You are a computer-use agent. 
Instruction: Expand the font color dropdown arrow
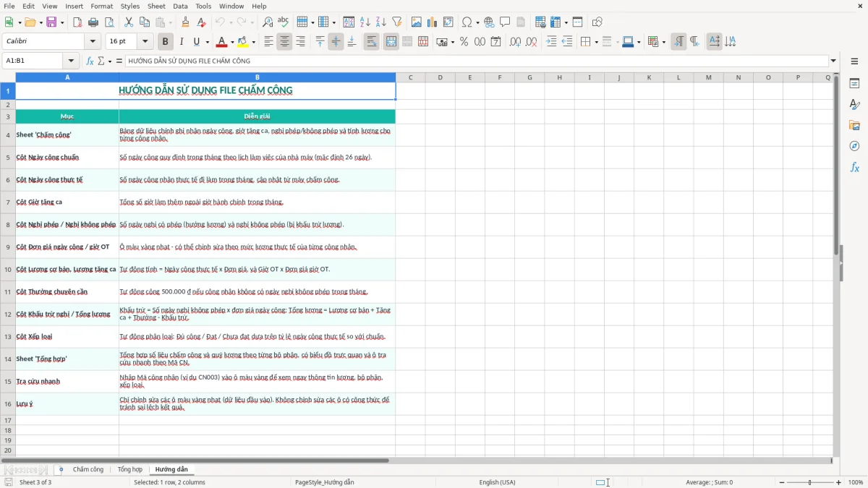(x=232, y=42)
